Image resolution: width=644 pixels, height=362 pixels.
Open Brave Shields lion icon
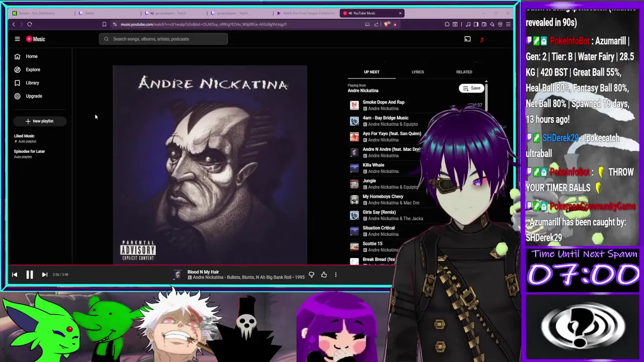386,24
